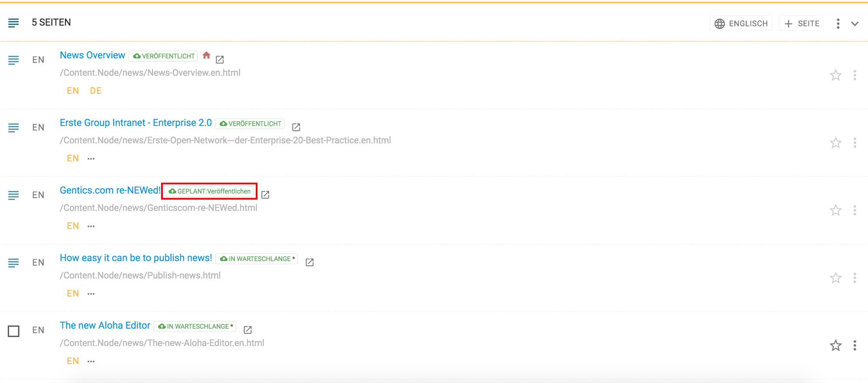Image resolution: width=868 pixels, height=383 pixels.
Task: Open Erste Group Intranet - Enterprise 2.0 link
Action: [x=136, y=123]
